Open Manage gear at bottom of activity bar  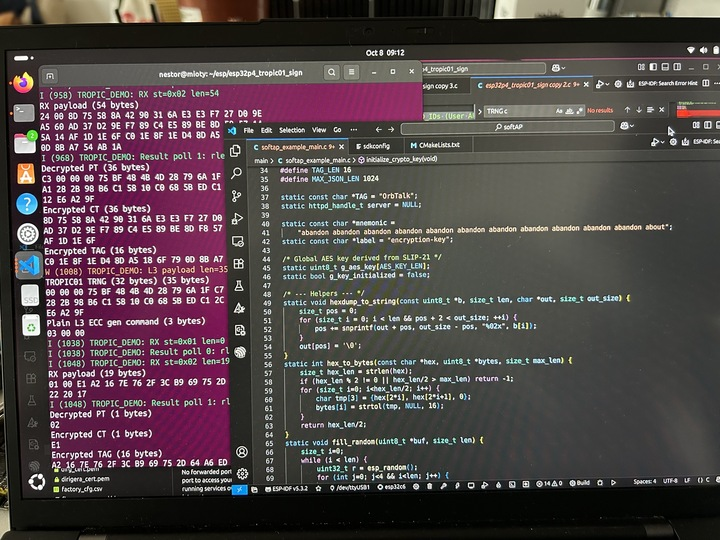242,473
